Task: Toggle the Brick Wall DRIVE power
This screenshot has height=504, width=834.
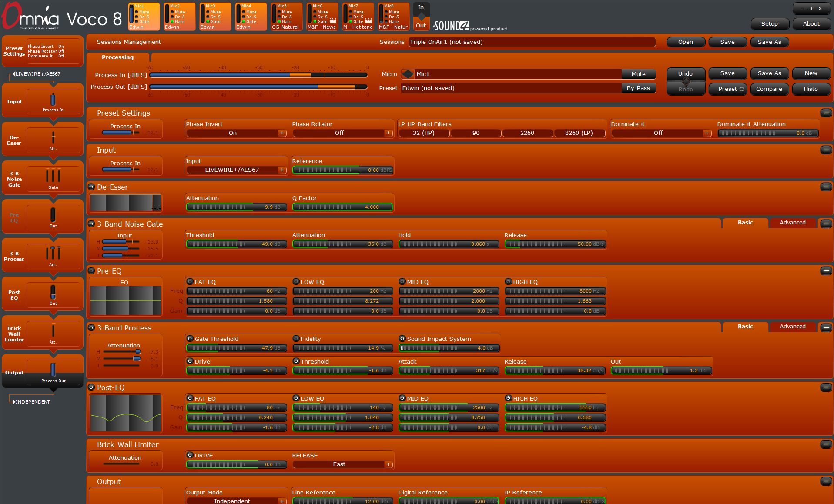Action: pos(190,455)
